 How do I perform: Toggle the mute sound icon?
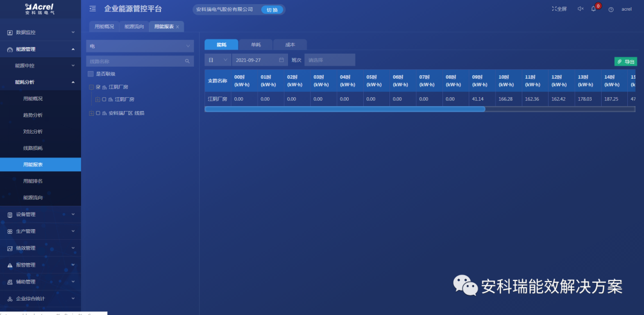[x=580, y=8]
